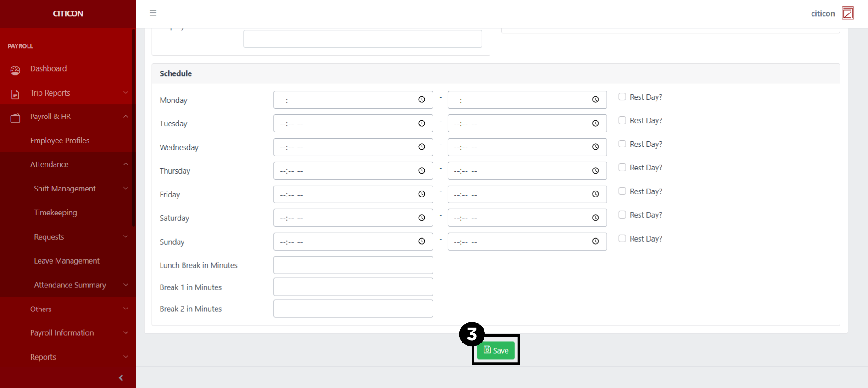Go to Timekeeping page
This screenshot has width=868, height=388.
(56, 213)
